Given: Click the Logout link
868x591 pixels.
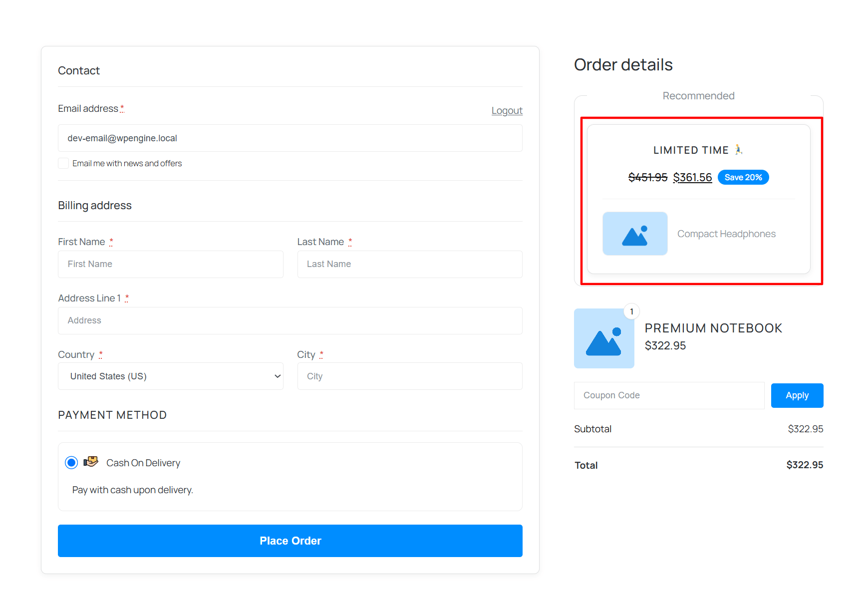Looking at the screenshot, I should 507,110.
